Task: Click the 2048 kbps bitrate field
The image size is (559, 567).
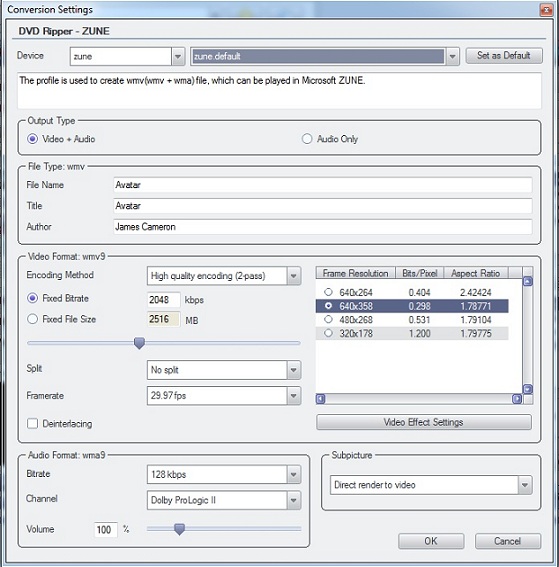Action: 163,300
